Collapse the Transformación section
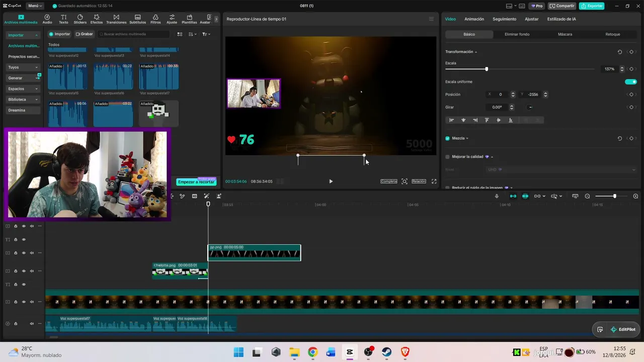This screenshot has height=362, width=644. pyautogui.click(x=476, y=52)
